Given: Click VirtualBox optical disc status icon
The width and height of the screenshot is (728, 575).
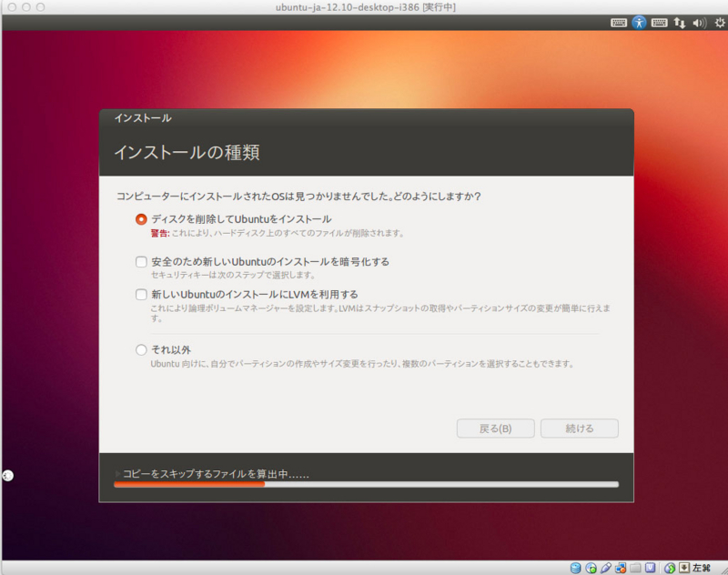Looking at the screenshot, I should pyautogui.click(x=591, y=568).
